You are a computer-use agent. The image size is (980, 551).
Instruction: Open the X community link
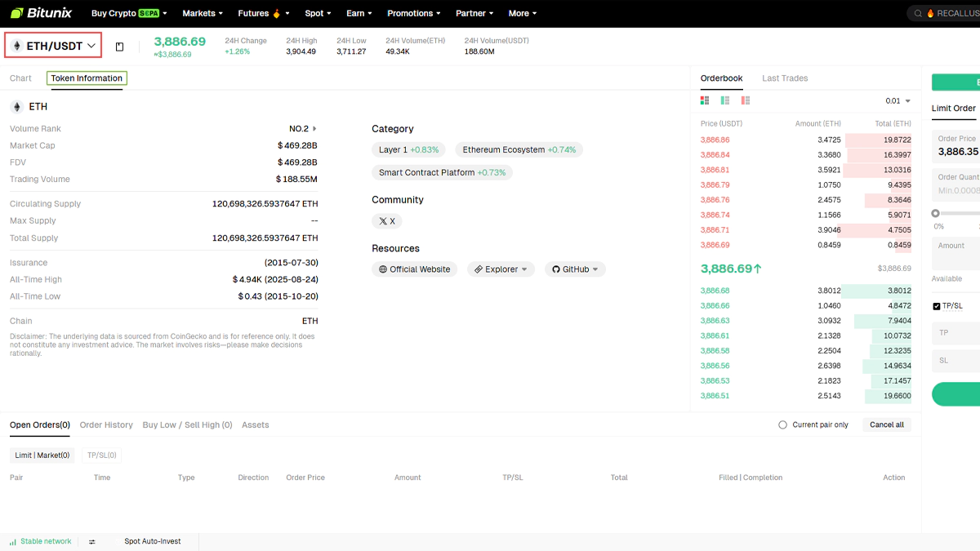(x=386, y=221)
